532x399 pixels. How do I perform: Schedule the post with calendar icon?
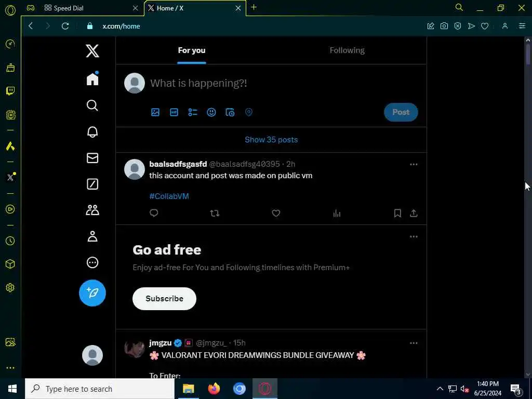(230, 112)
